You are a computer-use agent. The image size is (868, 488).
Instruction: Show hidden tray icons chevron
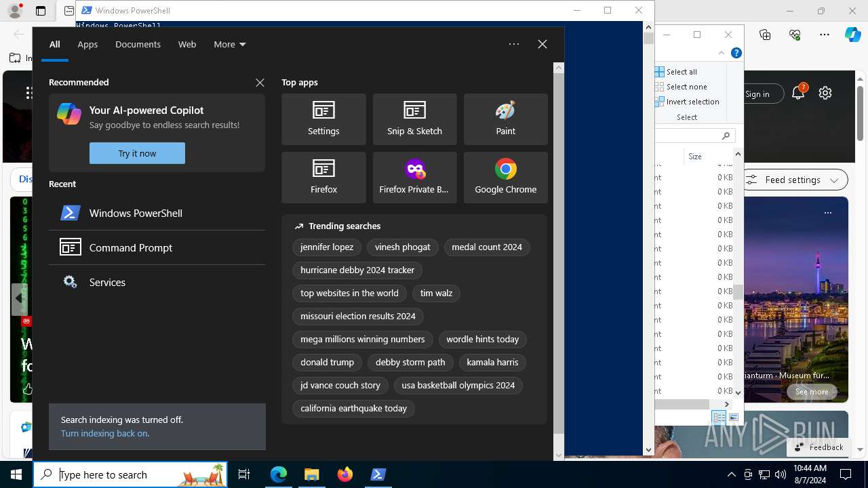point(731,474)
